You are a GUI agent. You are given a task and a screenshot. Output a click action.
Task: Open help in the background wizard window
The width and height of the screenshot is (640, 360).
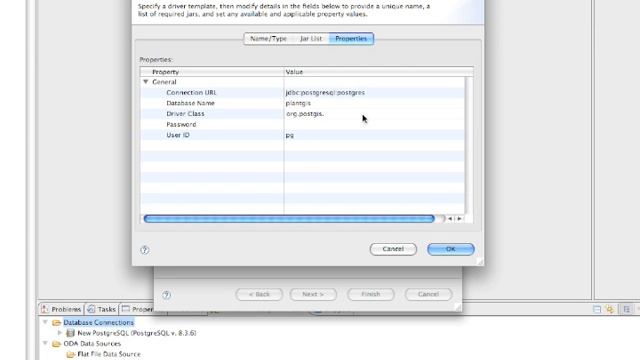tap(166, 295)
